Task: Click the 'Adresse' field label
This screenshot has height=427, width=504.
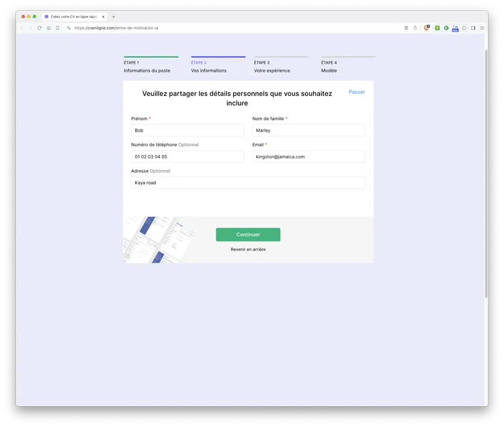Action: pos(140,171)
